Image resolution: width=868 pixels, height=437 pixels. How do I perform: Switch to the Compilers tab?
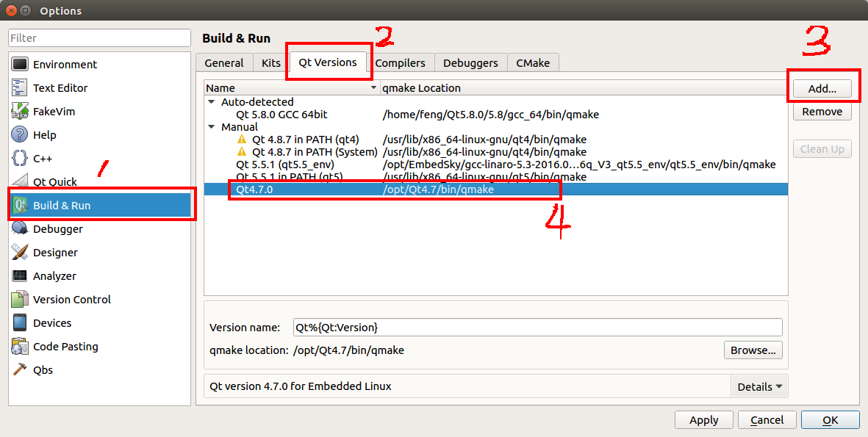point(401,62)
